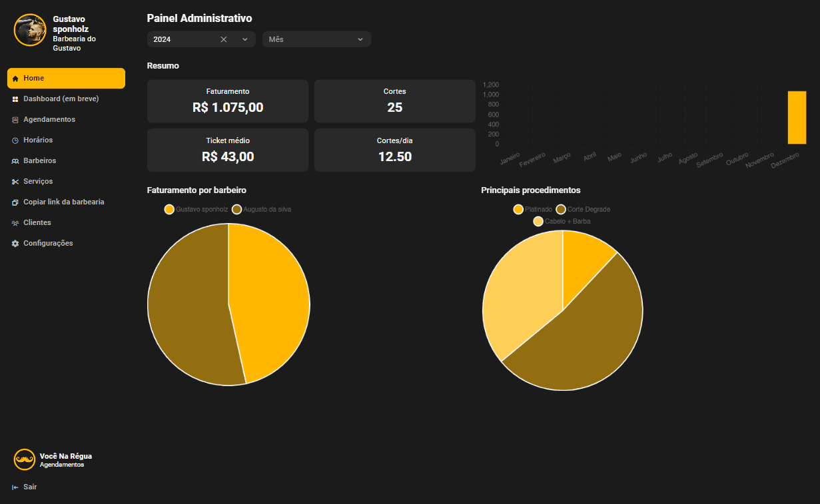Clear the 2024 year selection with X

(x=224, y=39)
